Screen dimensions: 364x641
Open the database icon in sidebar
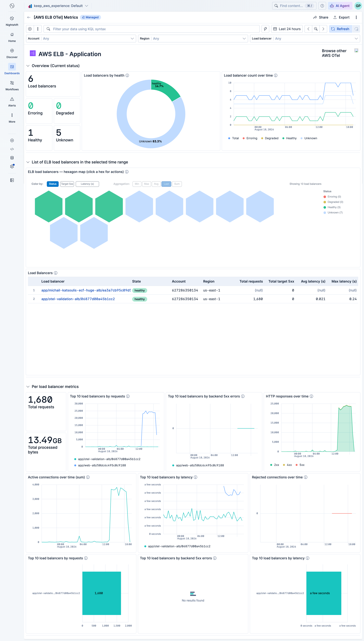(x=12, y=158)
